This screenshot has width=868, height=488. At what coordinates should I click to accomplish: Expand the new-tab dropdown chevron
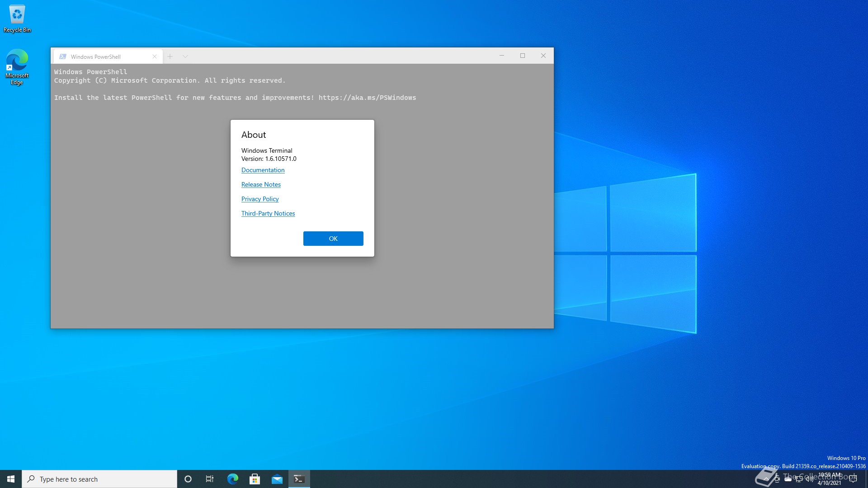[185, 56]
